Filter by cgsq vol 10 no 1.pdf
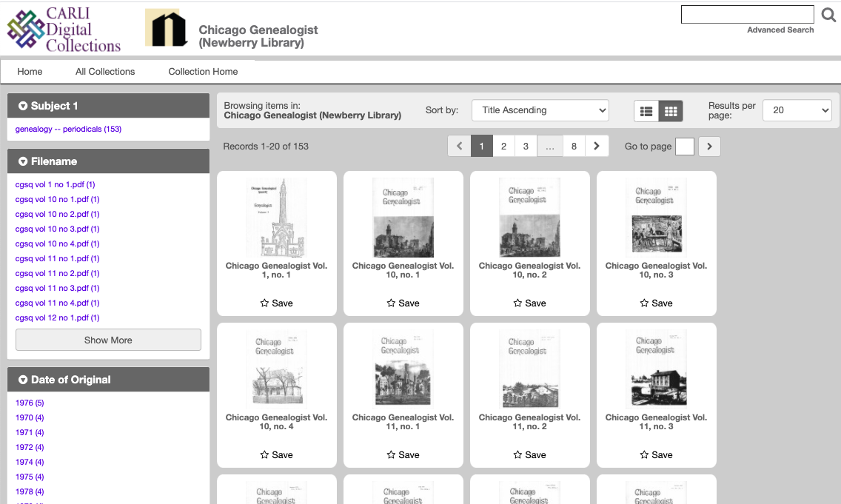 58,200
